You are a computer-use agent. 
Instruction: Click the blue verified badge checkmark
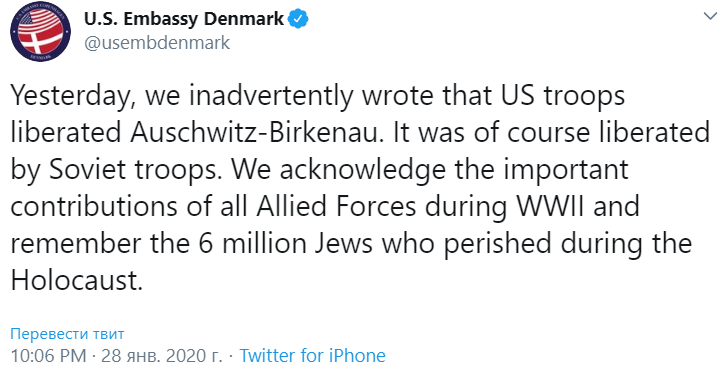[299, 19]
